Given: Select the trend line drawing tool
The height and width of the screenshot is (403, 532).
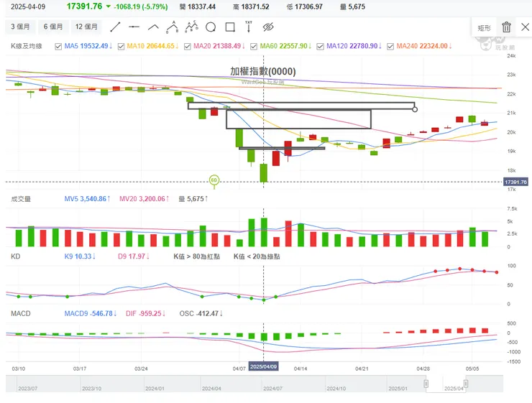Looking at the screenshot, I should pos(115,27).
